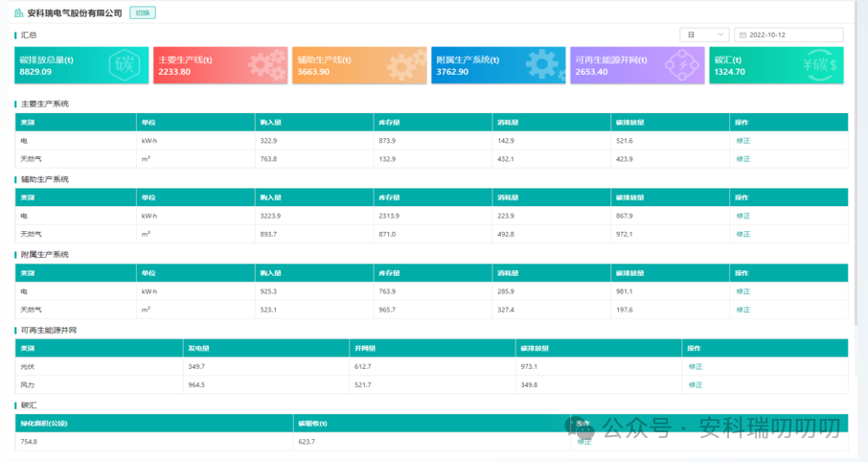The width and height of the screenshot is (868, 462).
Task: Open the 2022-10-12 date picker field
Action: tap(788, 35)
